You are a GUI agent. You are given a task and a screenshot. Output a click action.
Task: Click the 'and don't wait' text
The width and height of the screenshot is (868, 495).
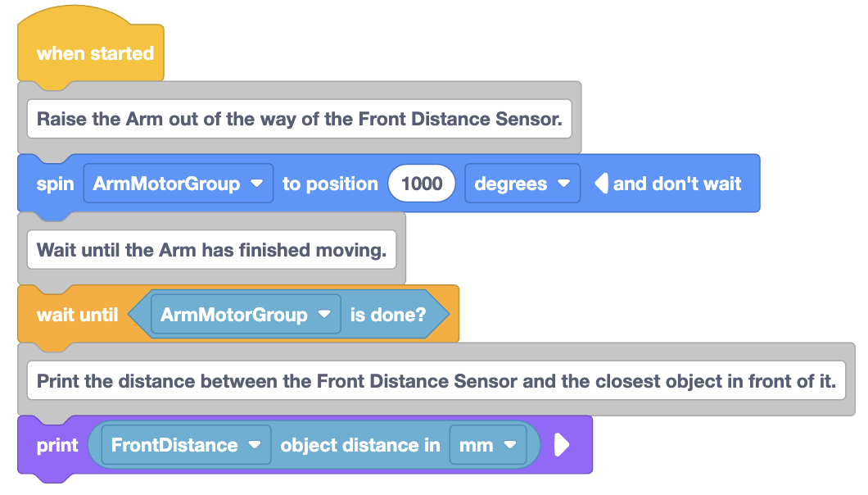[676, 184]
